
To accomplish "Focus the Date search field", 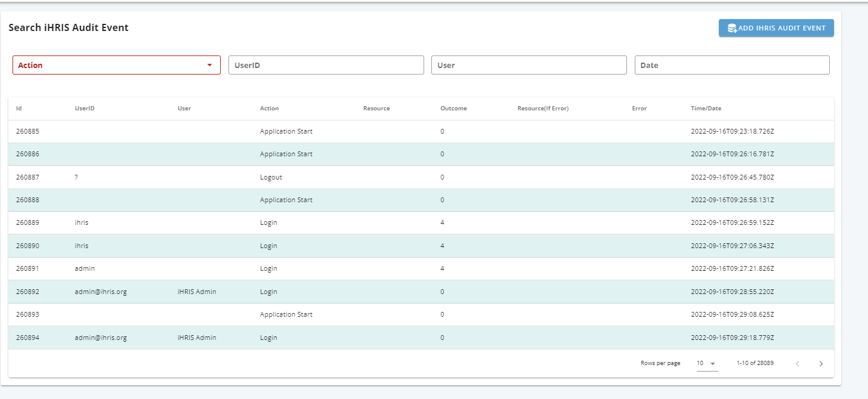I will (732, 65).
